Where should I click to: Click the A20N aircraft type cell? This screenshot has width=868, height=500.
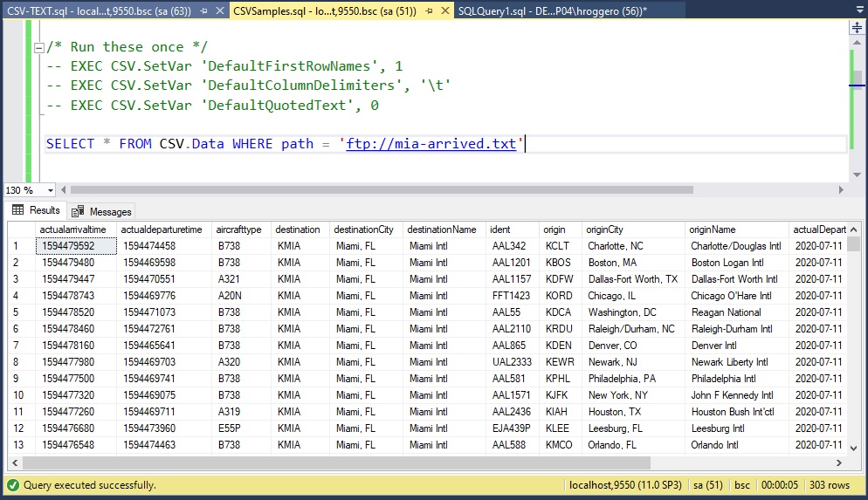(x=241, y=296)
